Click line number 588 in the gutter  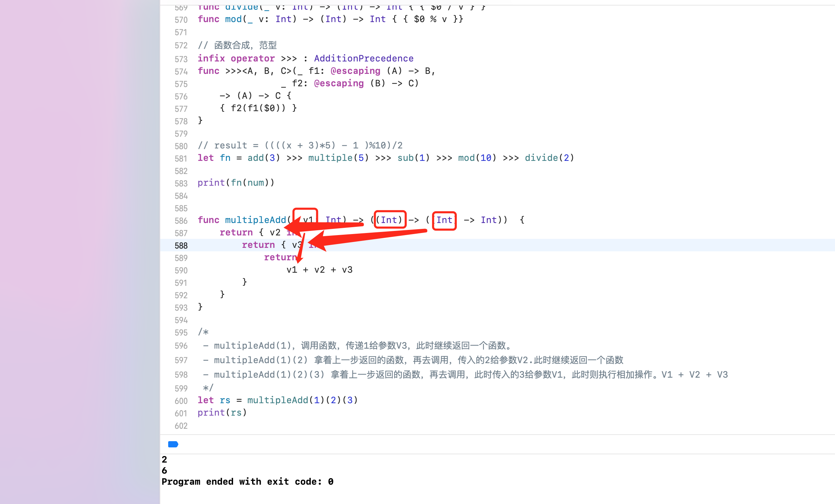point(181,245)
